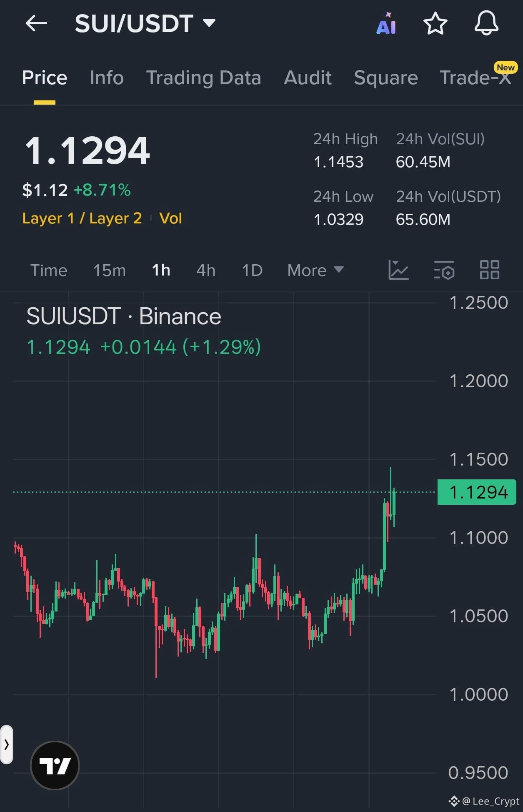Tap the 24h High value 1.1453
523x812 pixels.
coord(338,162)
